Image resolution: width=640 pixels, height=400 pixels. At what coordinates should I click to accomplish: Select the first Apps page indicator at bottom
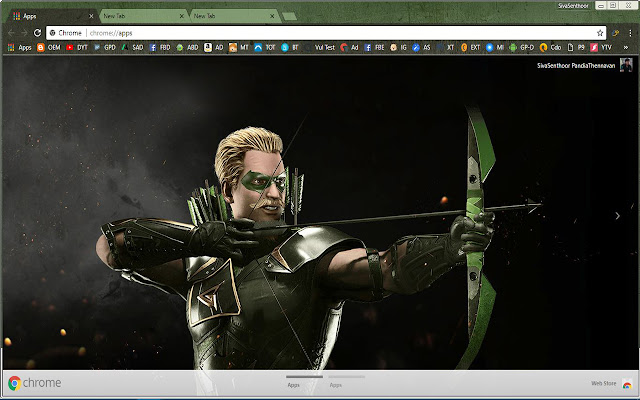click(304, 381)
